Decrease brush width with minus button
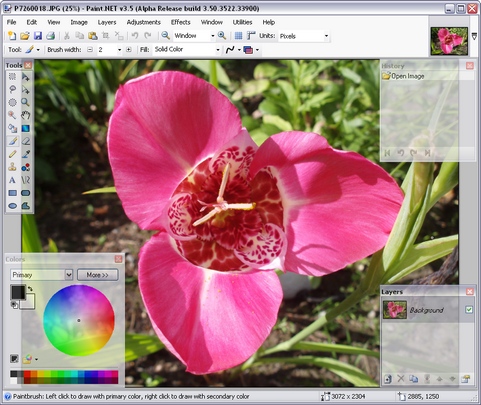481x405 pixels. pos(90,50)
